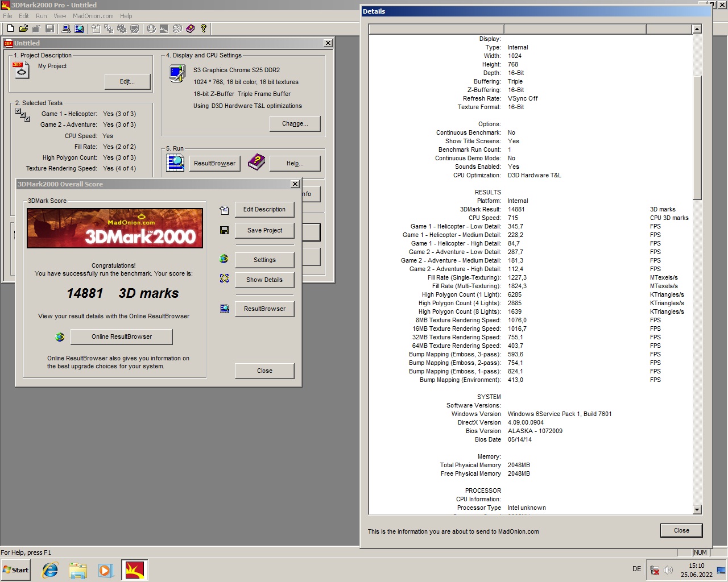This screenshot has height=582, width=728.
Task: Open Windows Media Player from taskbar
Action: tap(105, 570)
